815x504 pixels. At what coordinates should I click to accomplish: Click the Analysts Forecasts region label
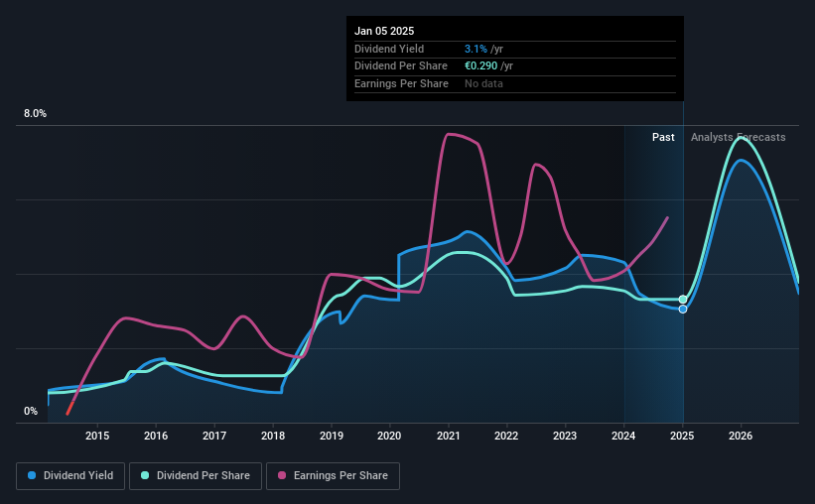pyautogui.click(x=739, y=137)
